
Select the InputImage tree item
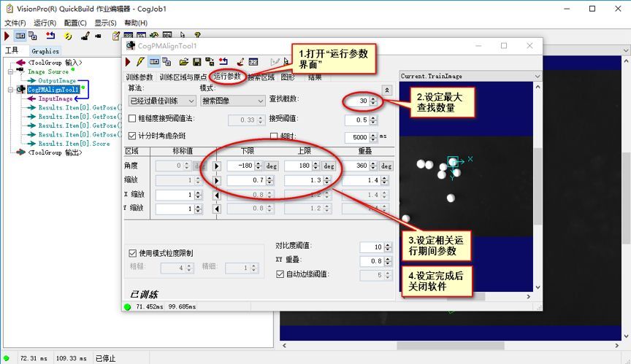tap(56, 98)
